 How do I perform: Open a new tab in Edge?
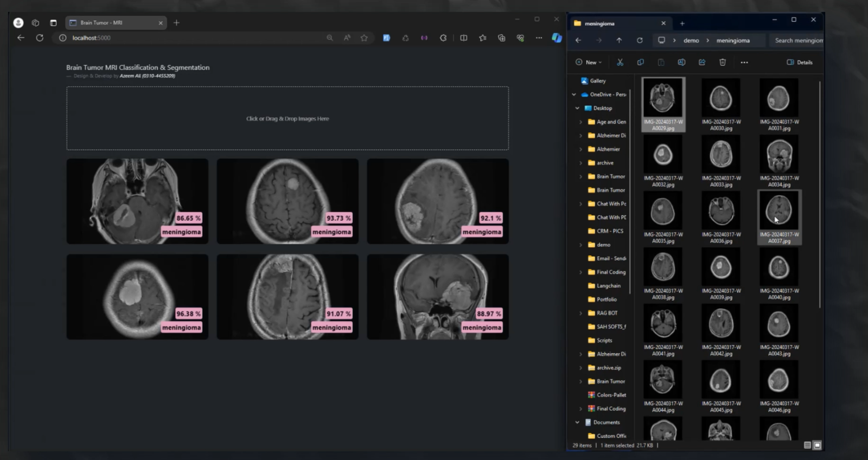176,23
